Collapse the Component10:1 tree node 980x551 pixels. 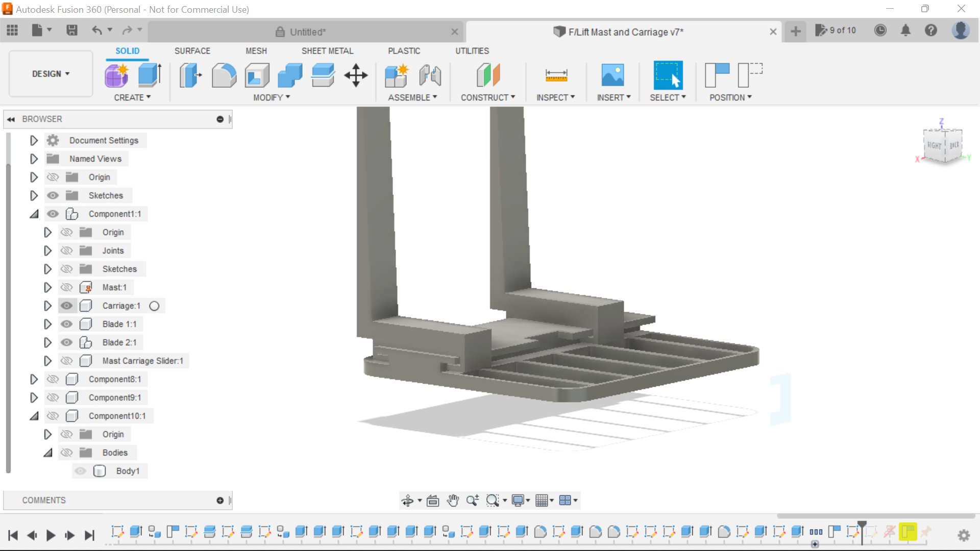click(34, 416)
